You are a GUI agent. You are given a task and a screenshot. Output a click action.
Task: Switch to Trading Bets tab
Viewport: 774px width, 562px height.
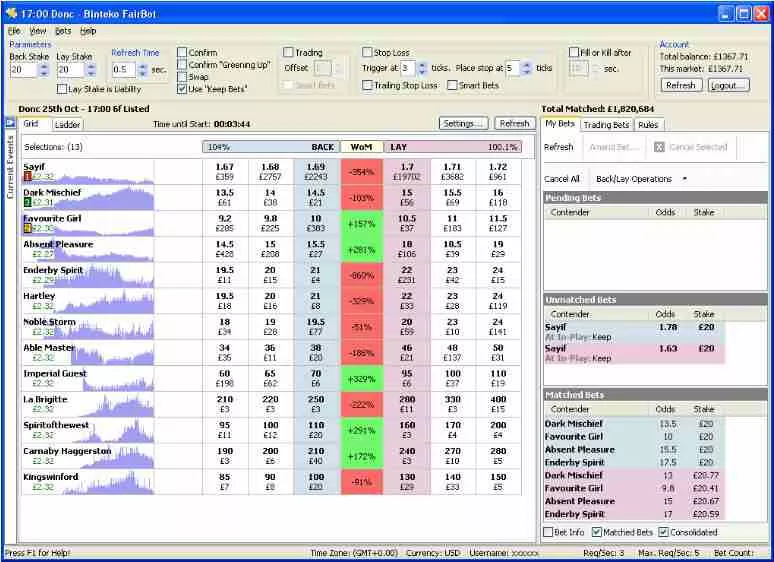(606, 125)
